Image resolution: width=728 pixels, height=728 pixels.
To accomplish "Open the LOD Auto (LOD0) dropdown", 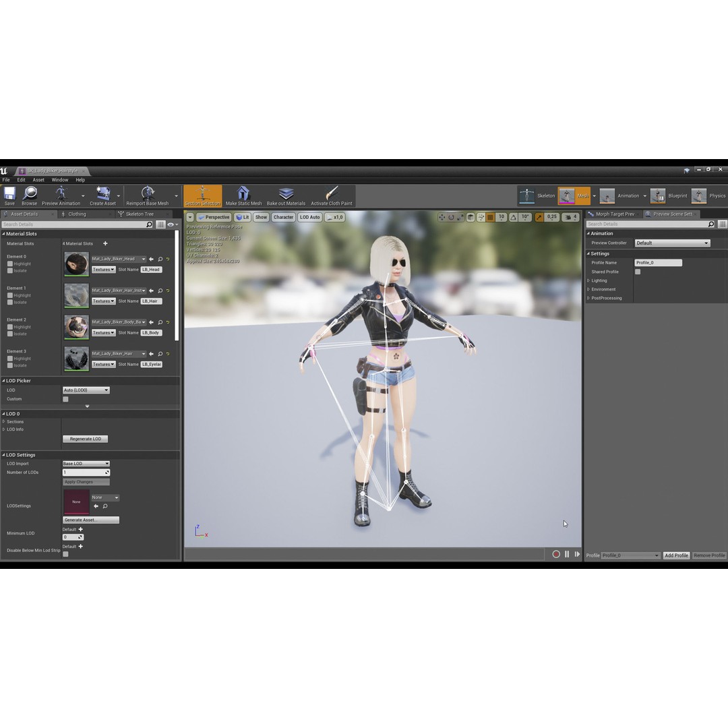I will point(86,390).
